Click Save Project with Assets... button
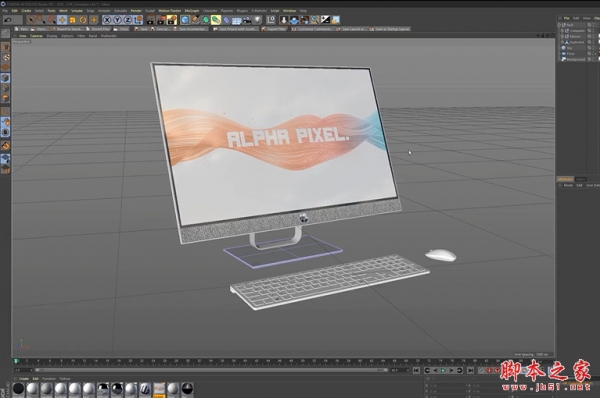 236,29
